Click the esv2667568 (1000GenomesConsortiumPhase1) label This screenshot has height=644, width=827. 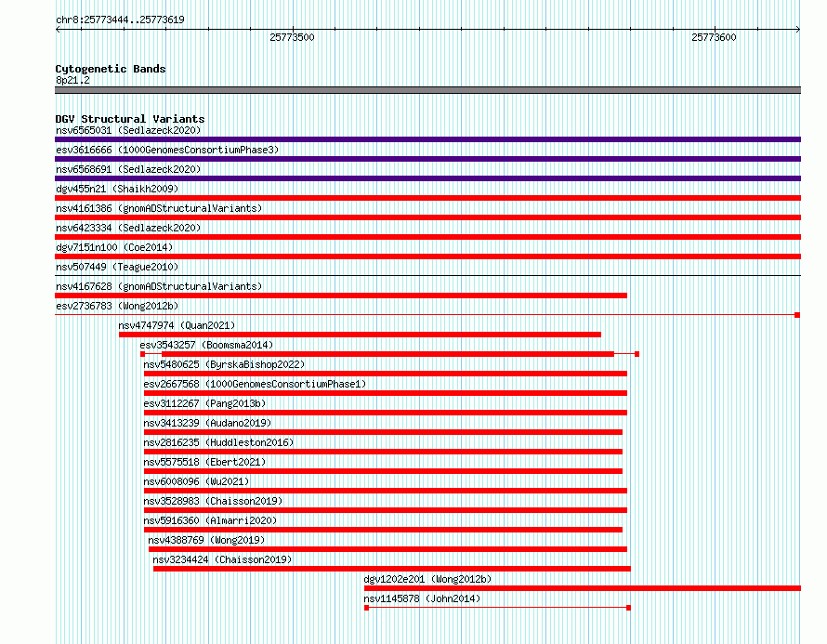point(255,384)
